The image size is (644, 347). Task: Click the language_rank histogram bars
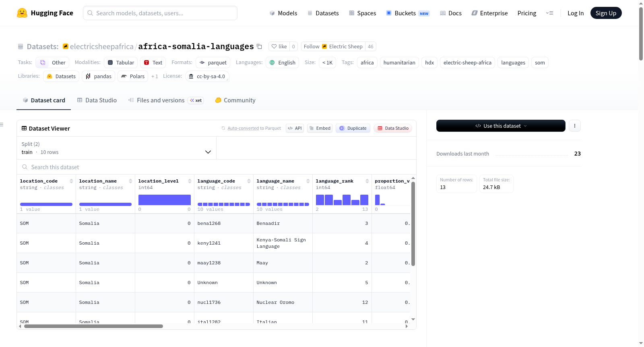342,200
